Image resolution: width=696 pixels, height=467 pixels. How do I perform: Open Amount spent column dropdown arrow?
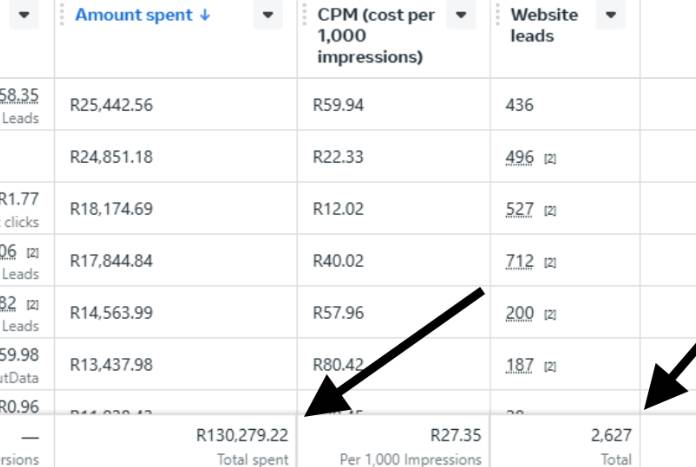268,15
